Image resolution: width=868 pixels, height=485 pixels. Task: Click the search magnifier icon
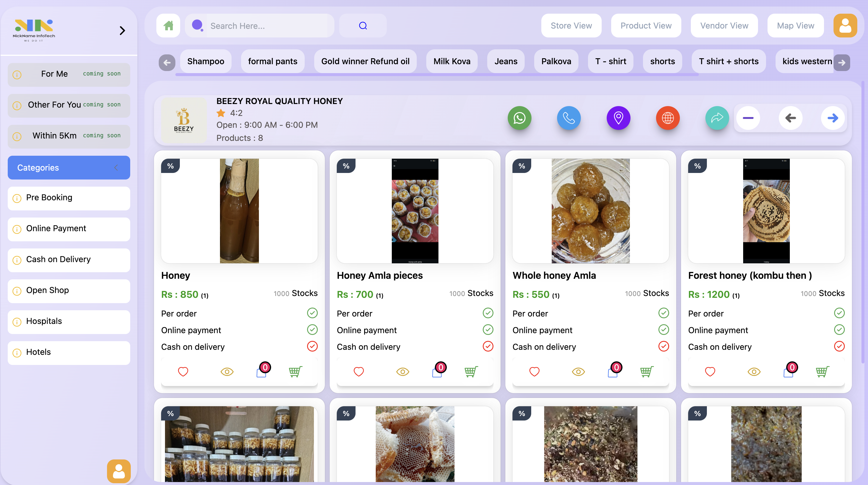click(x=363, y=25)
